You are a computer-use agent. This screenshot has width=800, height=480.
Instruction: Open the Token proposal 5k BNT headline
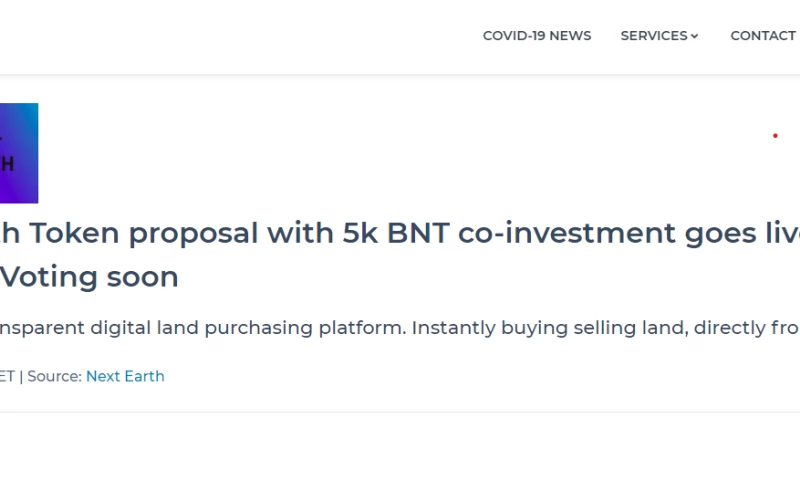point(400,233)
